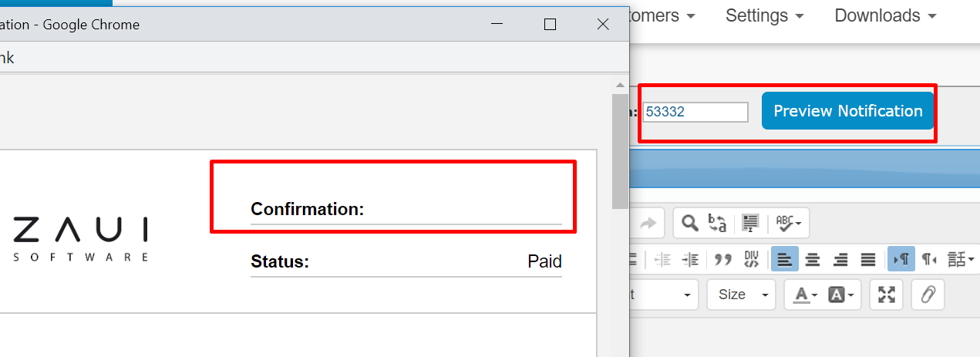This screenshot has height=357, width=980.
Task: Click the paperclip attachment icon
Action: point(928,295)
